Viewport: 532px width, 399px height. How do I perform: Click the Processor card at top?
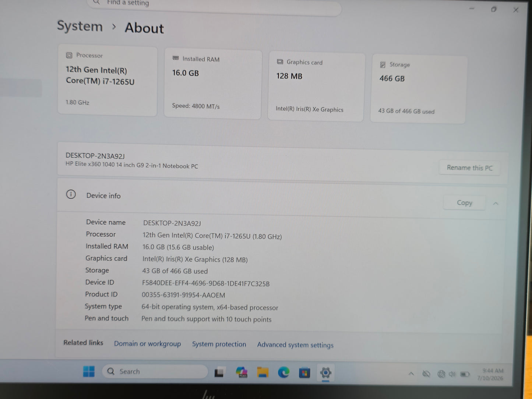click(108, 81)
